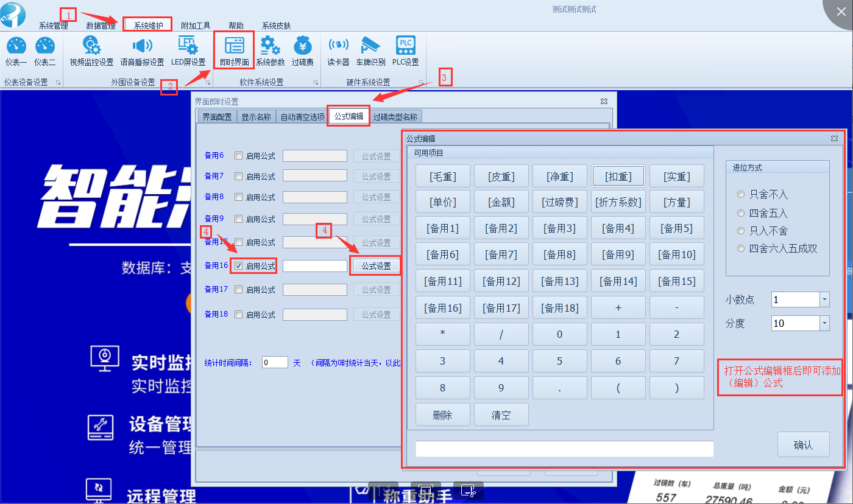Screen dimensions: 853x504
Task: Open 系统参数 system parameters
Action: pos(270,51)
